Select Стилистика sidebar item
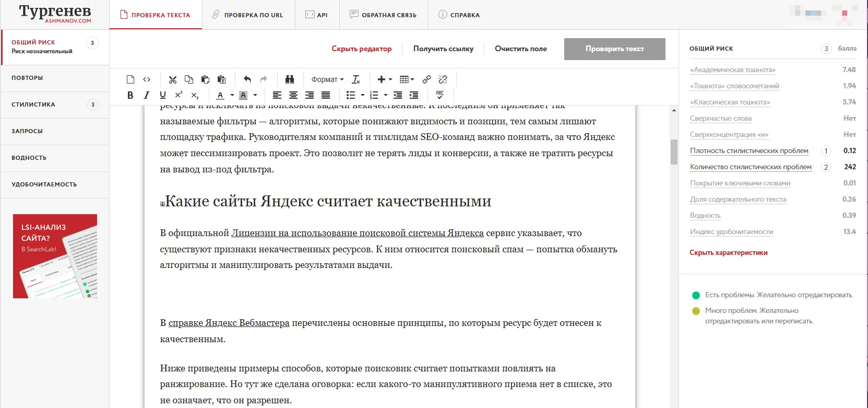 click(x=55, y=104)
